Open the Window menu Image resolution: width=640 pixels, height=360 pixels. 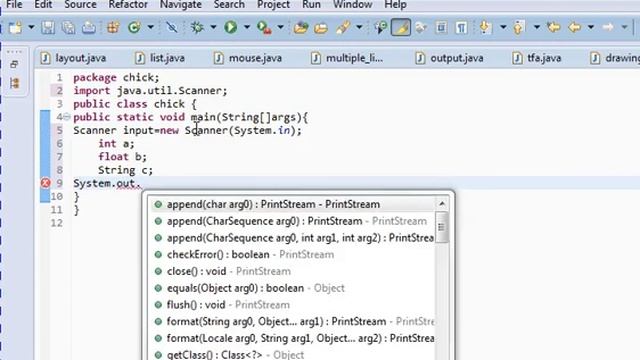pos(353,5)
